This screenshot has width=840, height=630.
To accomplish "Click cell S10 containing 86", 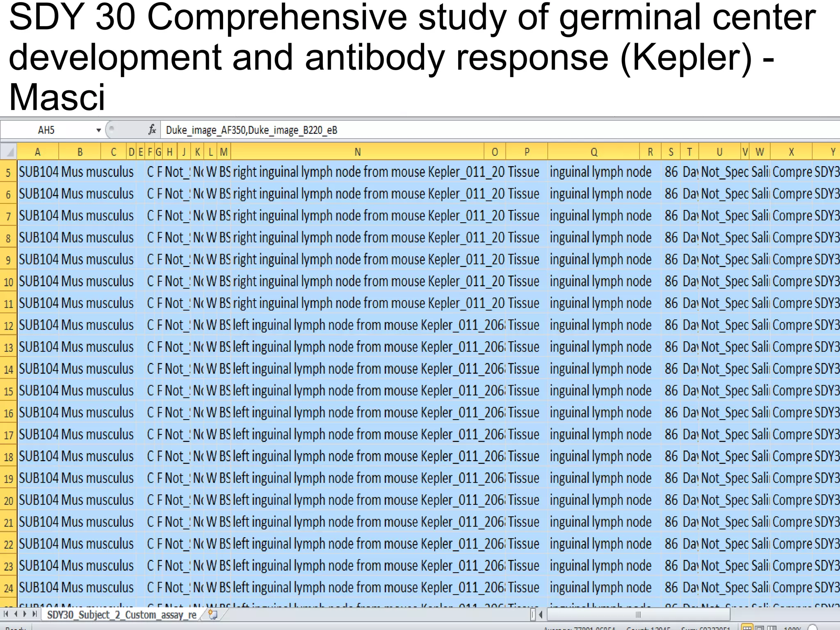I will click(x=671, y=281).
